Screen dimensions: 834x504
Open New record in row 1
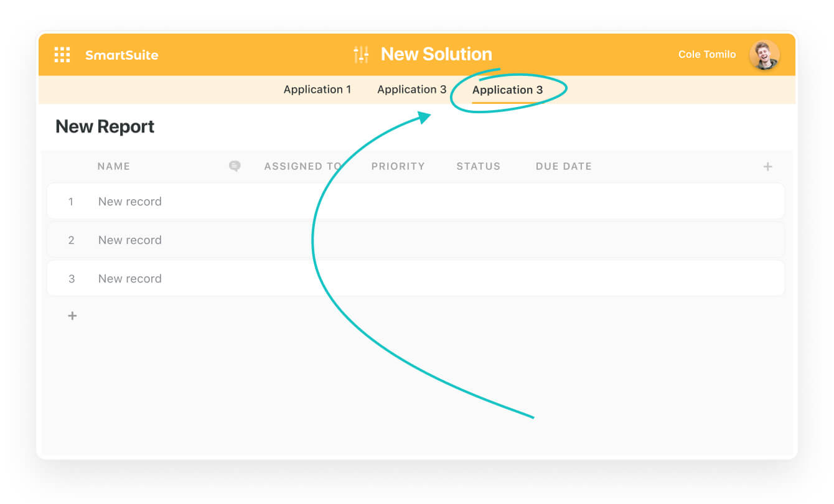130,202
